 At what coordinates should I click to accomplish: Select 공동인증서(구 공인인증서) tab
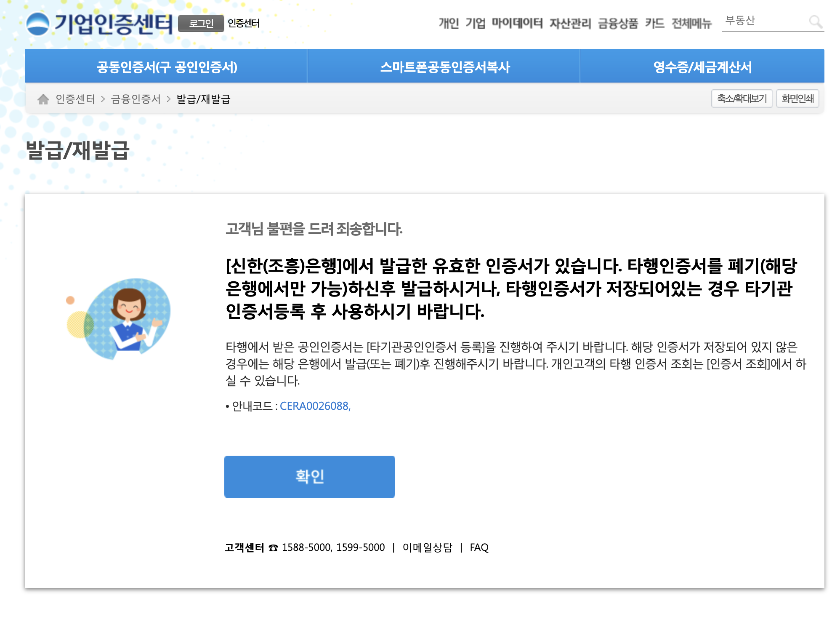(x=167, y=67)
